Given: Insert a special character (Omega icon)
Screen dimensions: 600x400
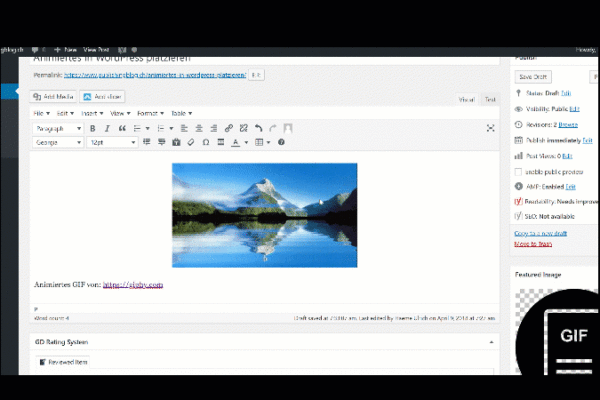Looking at the screenshot, I should [x=205, y=142].
